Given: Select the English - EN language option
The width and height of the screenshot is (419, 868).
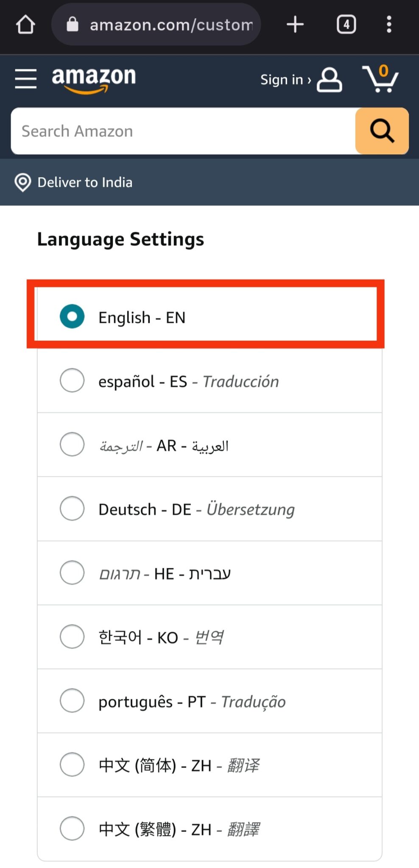Looking at the screenshot, I should [72, 317].
